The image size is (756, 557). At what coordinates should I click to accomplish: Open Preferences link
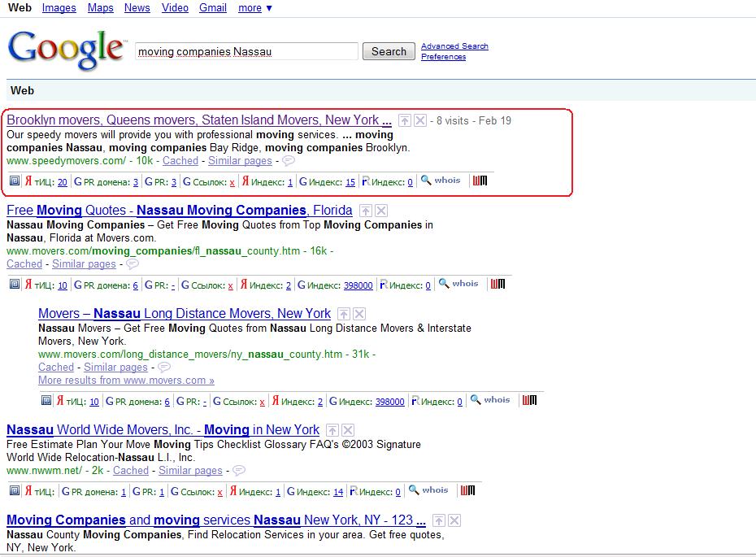pos(443,57)
